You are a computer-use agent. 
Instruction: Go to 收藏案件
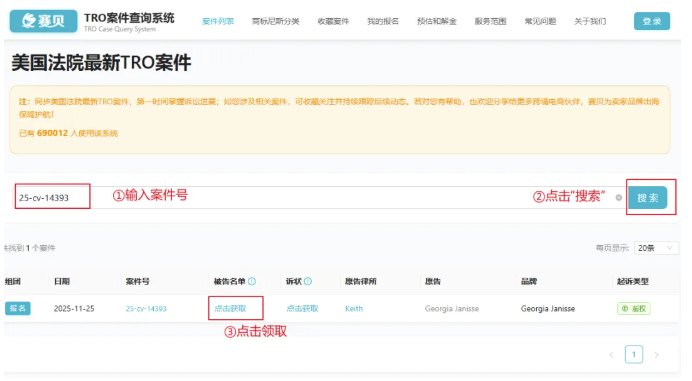click(x=333, y=21)
